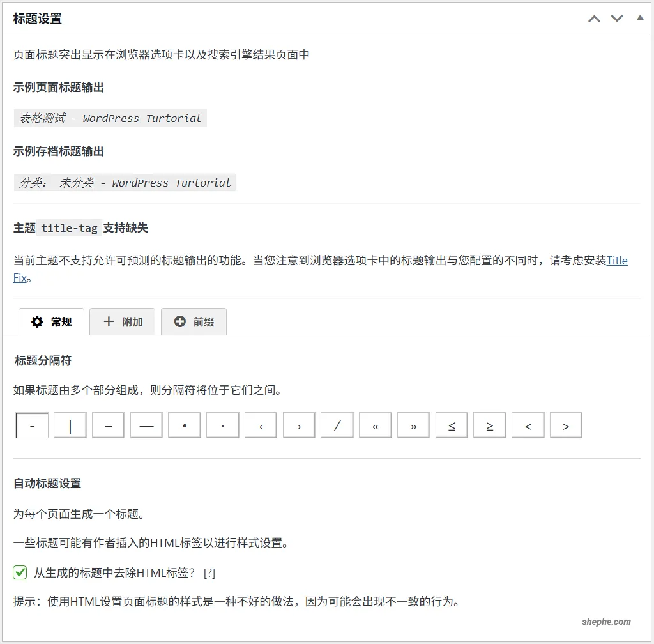Select the pipe | title separator
The width and height of the screenshot is (654, 644).
coord(70,425)
